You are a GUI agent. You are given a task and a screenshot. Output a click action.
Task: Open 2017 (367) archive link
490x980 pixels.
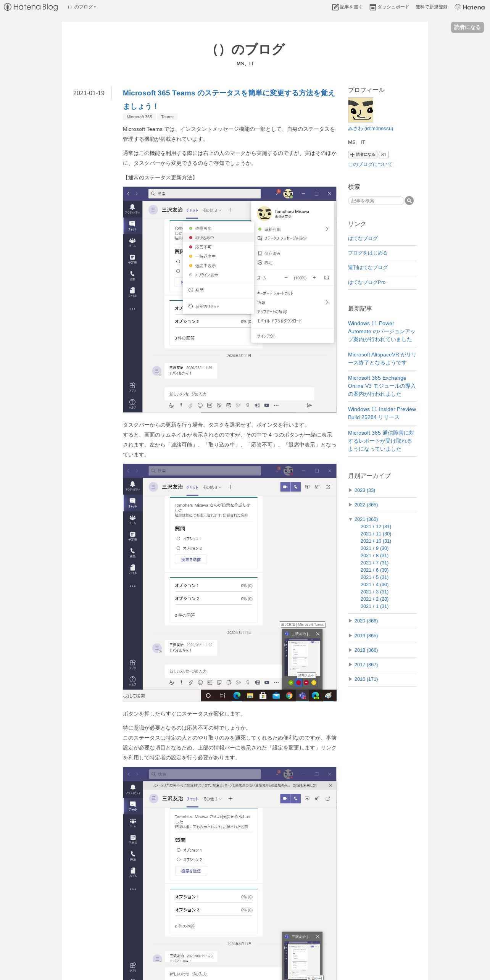(x=366, y=665)
